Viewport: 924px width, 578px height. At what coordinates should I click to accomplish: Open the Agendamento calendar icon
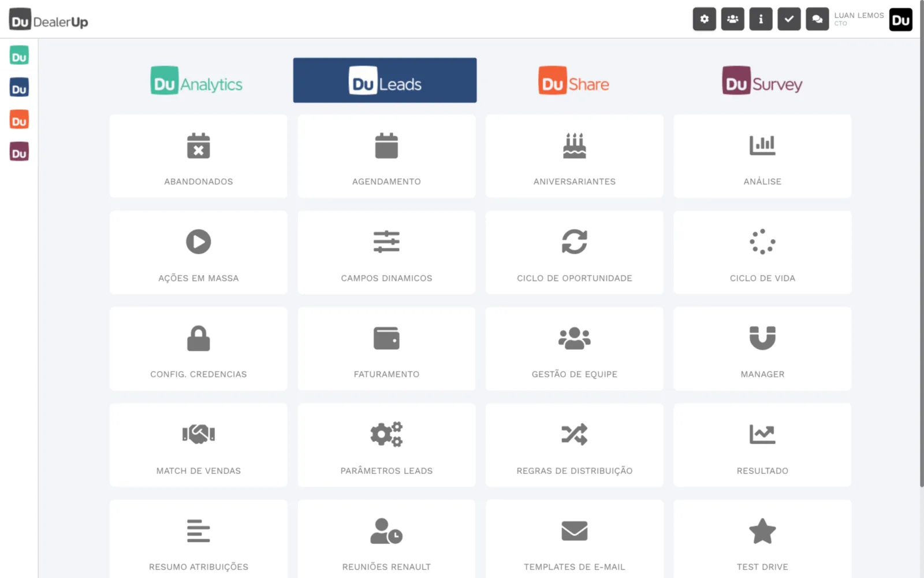click(386, 146)
